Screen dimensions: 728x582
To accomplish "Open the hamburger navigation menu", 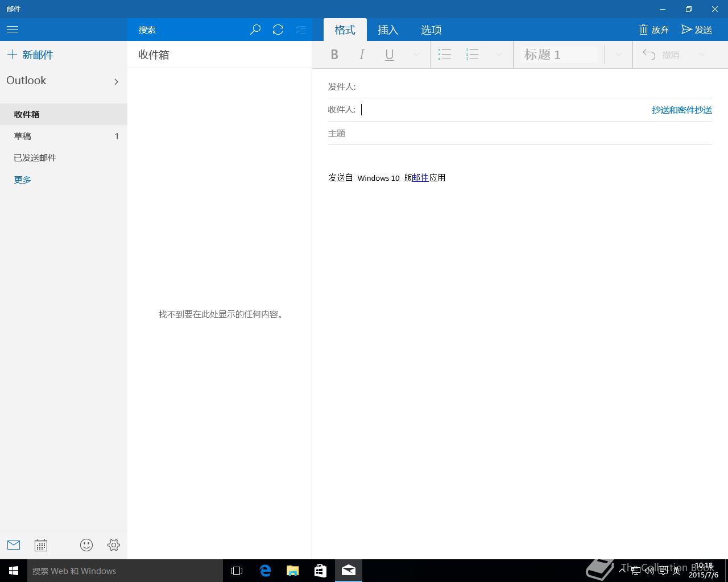I will [x=13, y=30].
